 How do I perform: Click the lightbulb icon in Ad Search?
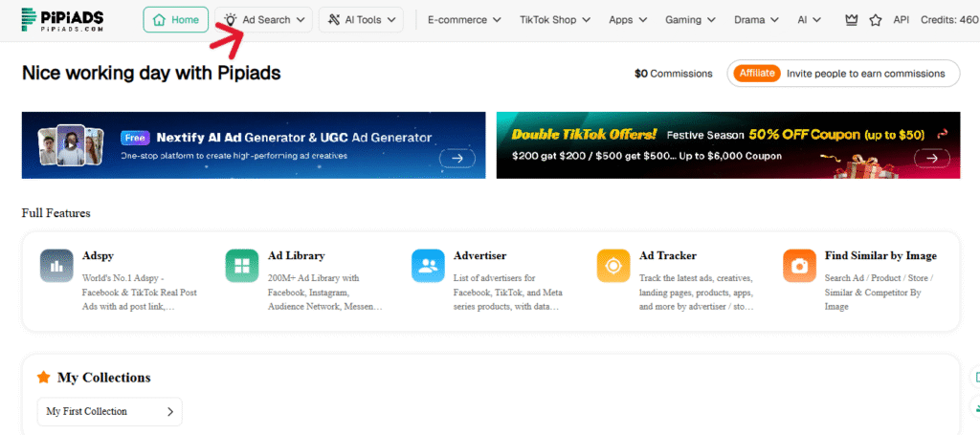(x=231, y=20)
